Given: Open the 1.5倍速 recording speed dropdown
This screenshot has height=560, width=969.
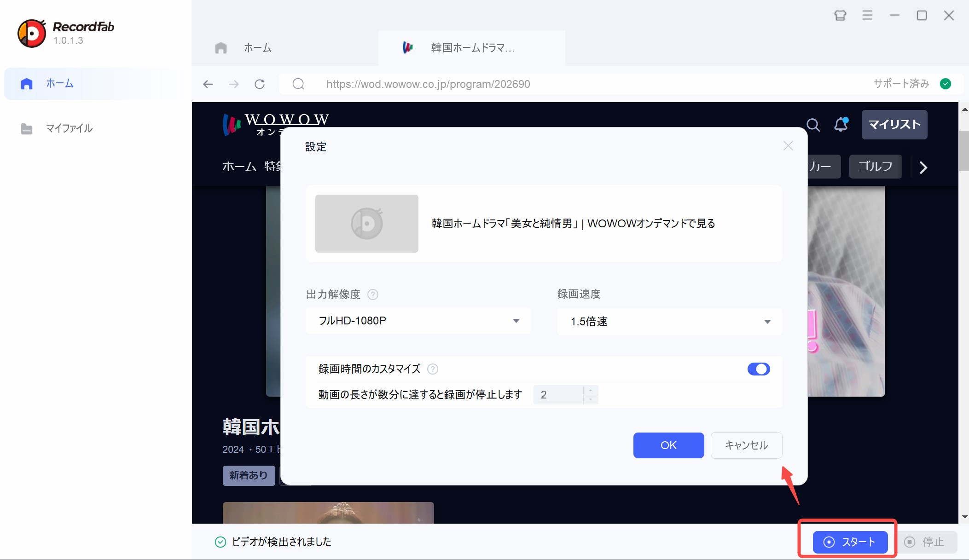Looking at the screenshot, I should [669, 321].
